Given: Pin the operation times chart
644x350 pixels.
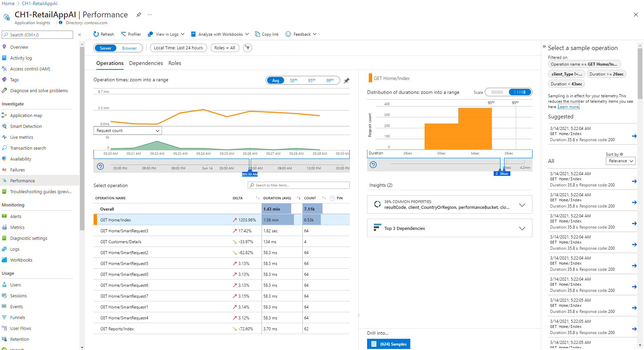Looking at the screenshot, I should click(x=346, y=81).
